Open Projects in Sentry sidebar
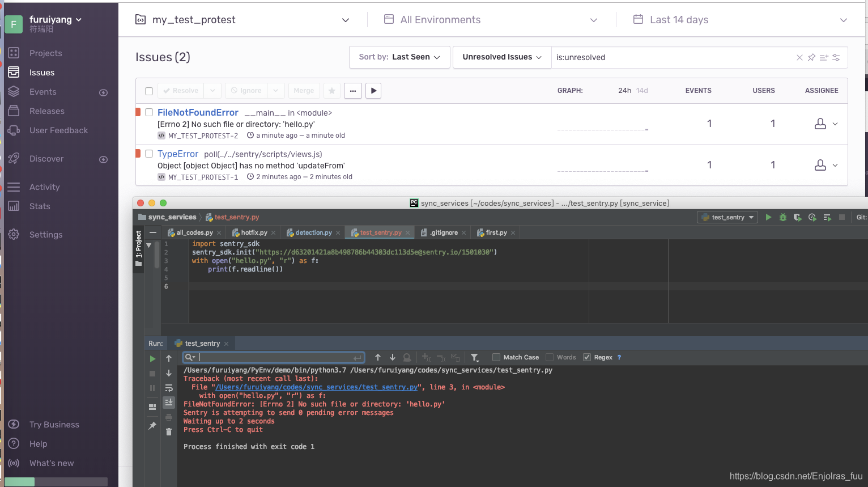This screenshot has height=487, width=868. (x=45, y=53)
